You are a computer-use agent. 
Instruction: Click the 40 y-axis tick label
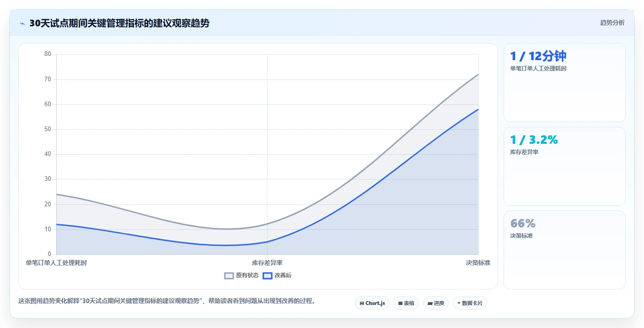pos(47,154)
